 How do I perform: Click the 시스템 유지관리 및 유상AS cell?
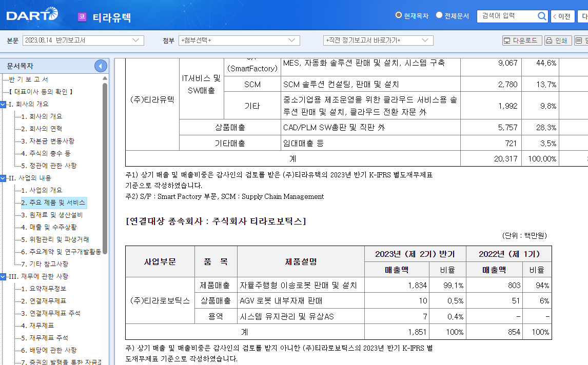301,317
